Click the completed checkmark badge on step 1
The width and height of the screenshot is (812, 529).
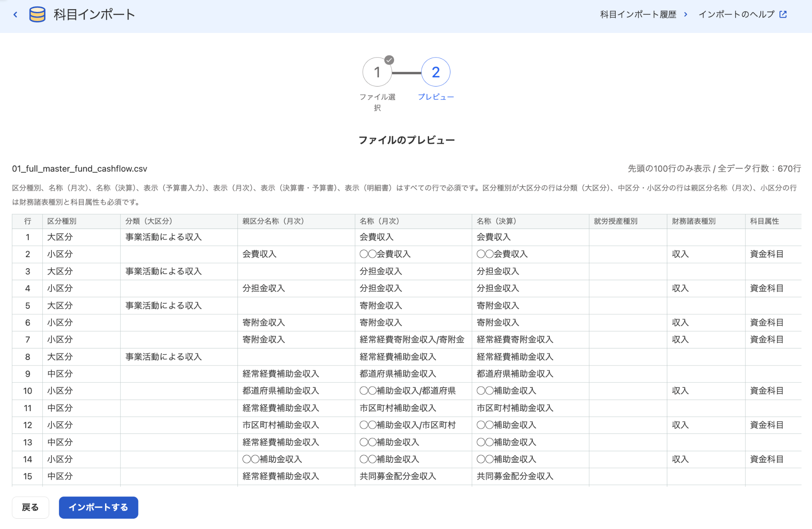389,60
